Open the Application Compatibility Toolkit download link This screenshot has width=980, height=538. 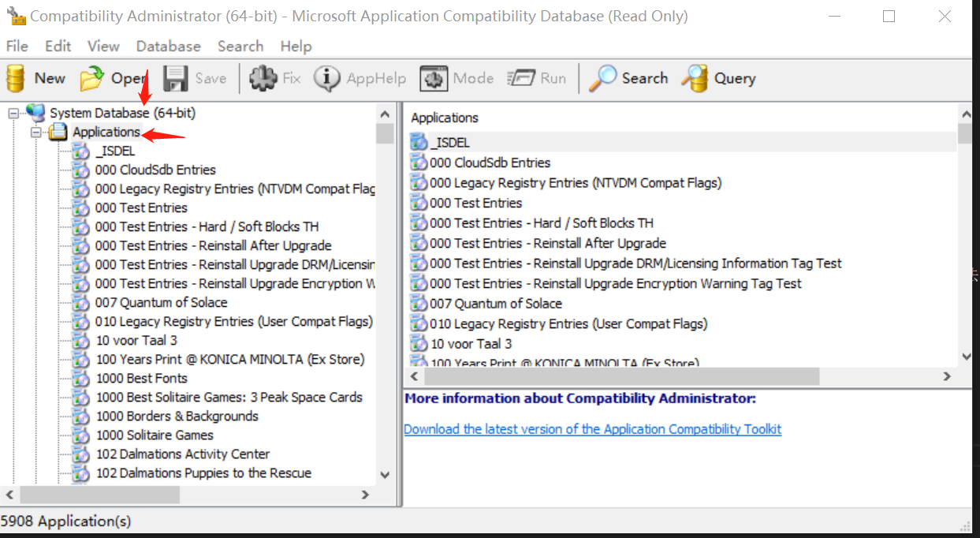593,429
